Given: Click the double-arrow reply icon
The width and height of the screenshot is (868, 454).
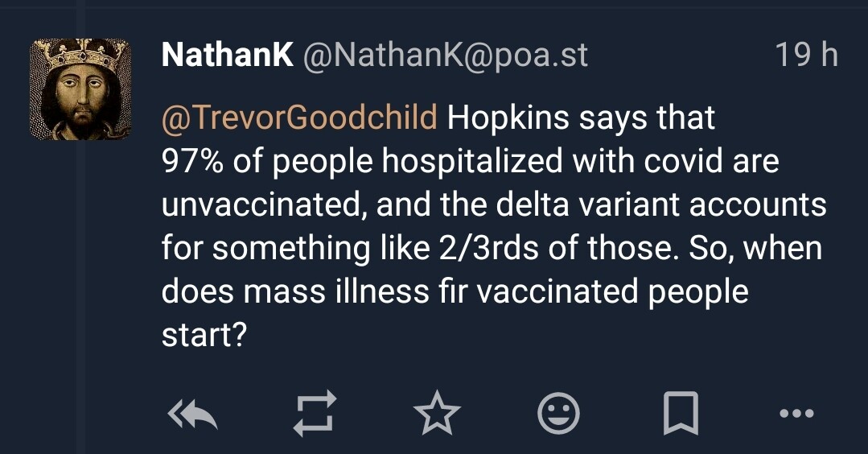Looking at the screenshot, I should click(192, 415).
